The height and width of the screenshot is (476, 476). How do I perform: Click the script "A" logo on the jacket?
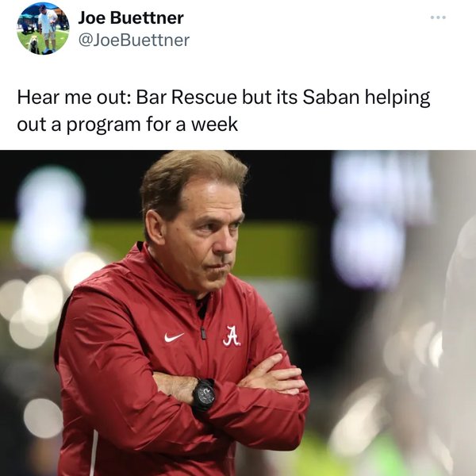pyautogui.click(x=232, y=336)
